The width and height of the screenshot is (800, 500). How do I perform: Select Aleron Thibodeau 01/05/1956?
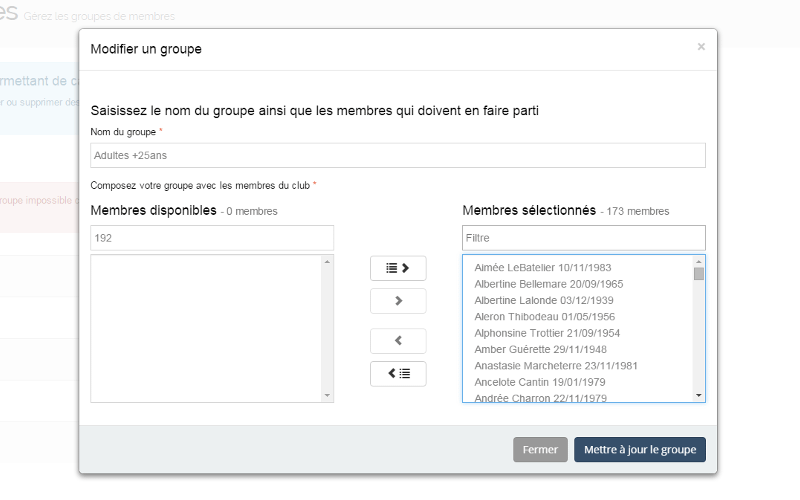pyautogui.click(x=544, y=317)
